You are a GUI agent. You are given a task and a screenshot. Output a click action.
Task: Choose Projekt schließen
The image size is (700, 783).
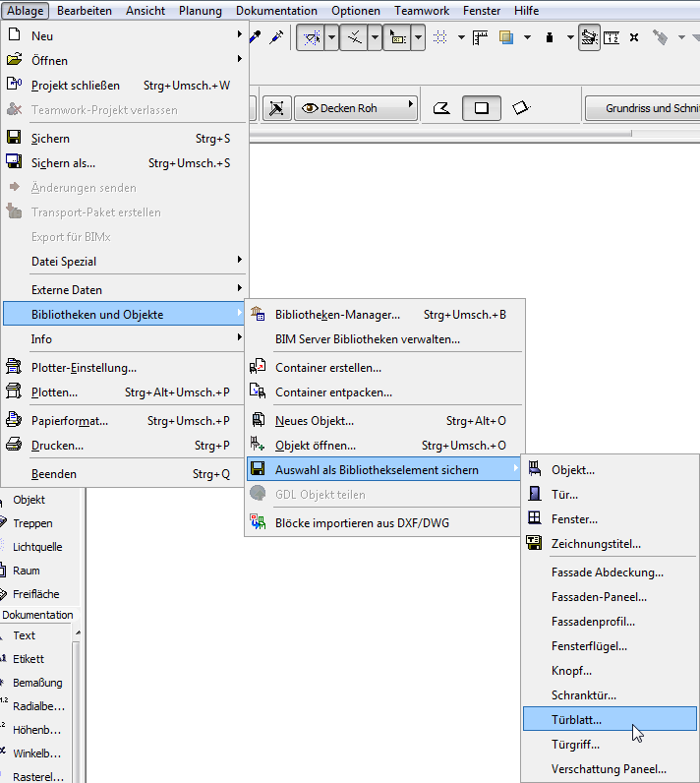(x=124, y=86)
